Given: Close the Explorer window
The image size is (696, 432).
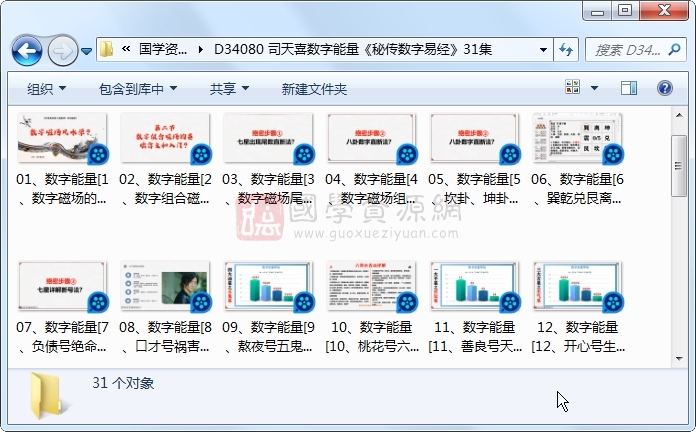Looking at the screenshot, I should click(x=664, y=11).
